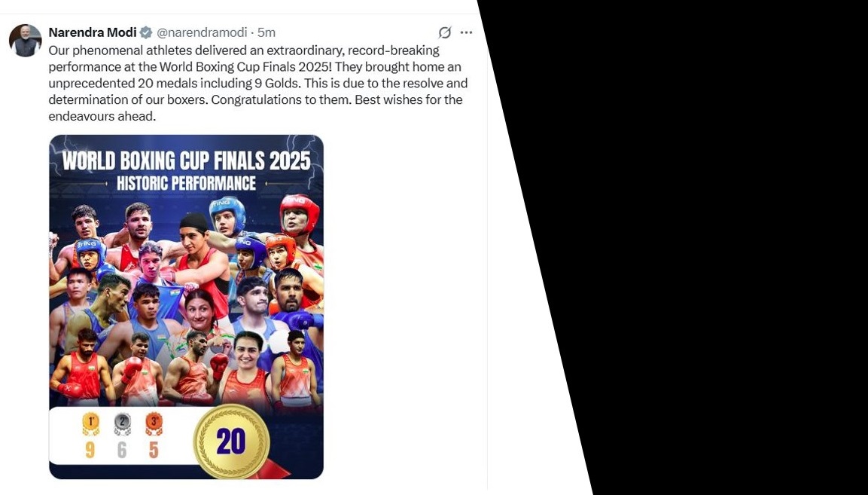Click the poster's World Boxing Cup Finals heading
The image size is (868, 495).
click(x=186, y=160)
